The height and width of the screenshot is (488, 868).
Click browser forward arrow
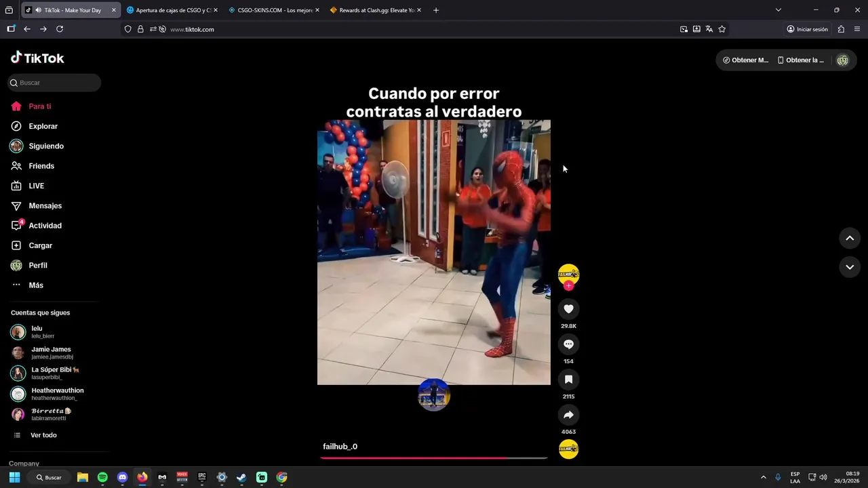pyautogui.click(x=43, y=29)
